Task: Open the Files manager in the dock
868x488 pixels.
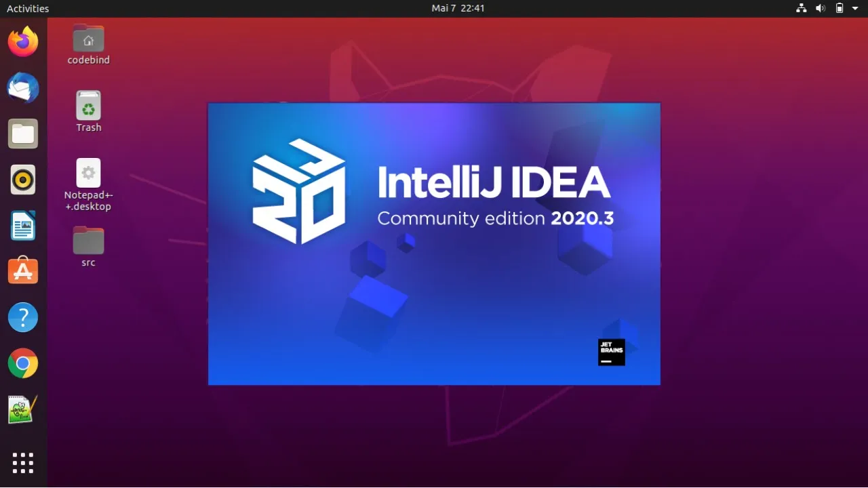Action: click(x=23, y=134)
